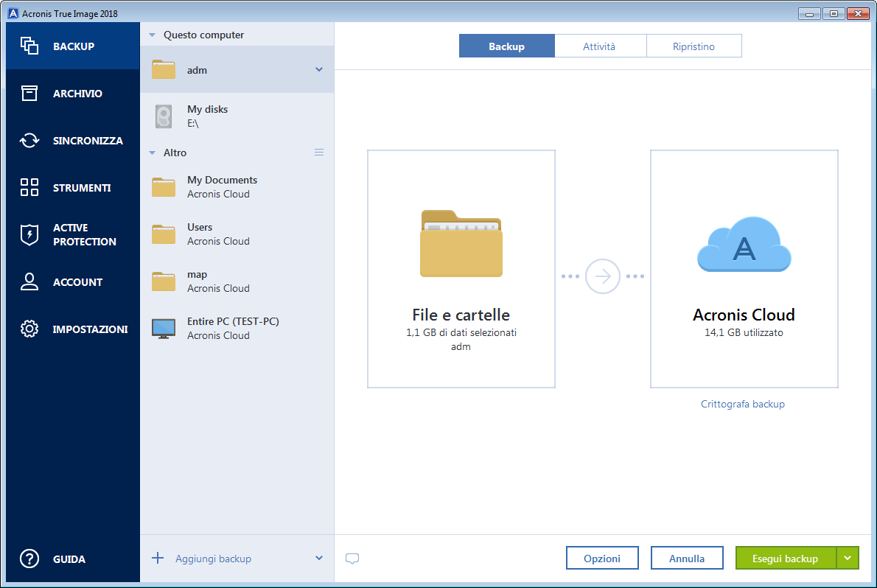This screenshot has width=877, height=588.
Task: Go to the STRUMENTI sidebar section
Action: click(x=73, y=187)
